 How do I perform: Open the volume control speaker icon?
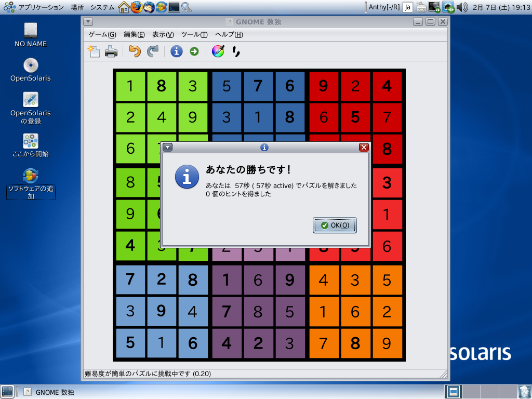click(x=462, y=7)
